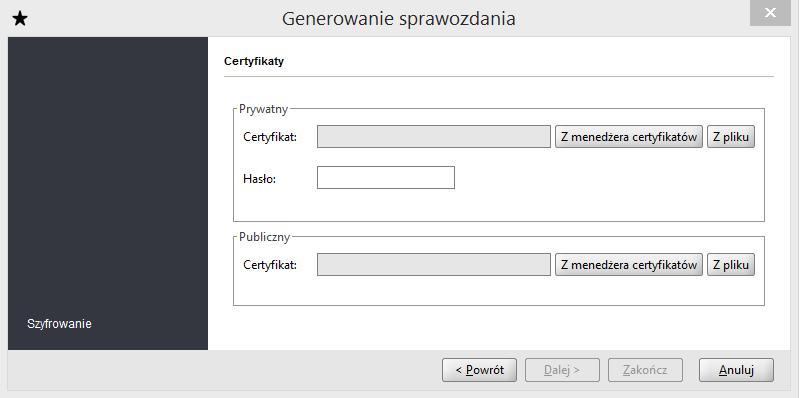Load public certificate with Z pliku
The image size is (799, 398).
coord(731,264)
